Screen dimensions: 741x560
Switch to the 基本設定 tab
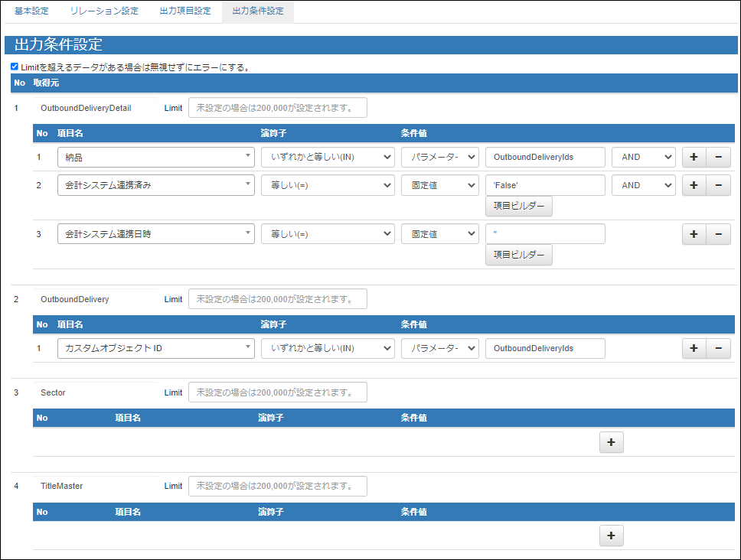coord(30,11)
